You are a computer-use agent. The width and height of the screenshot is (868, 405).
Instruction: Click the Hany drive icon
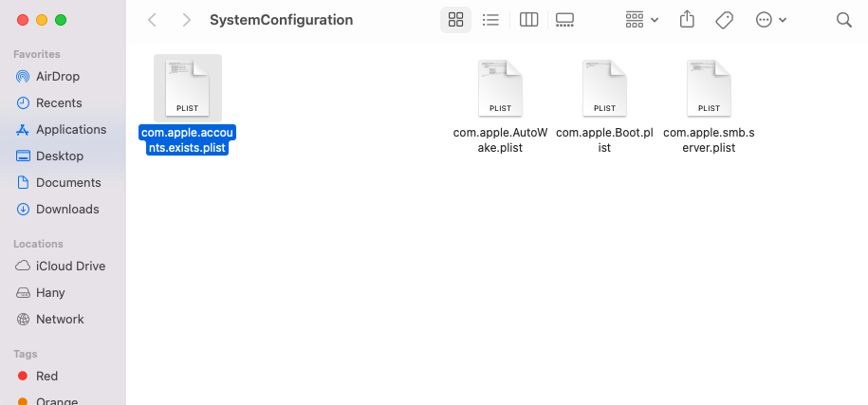click(23, 293)
